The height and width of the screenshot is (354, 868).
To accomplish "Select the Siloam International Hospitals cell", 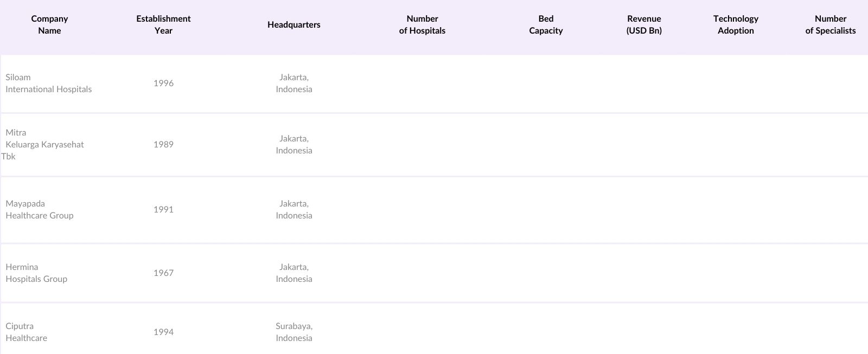I will pos(49,83).
